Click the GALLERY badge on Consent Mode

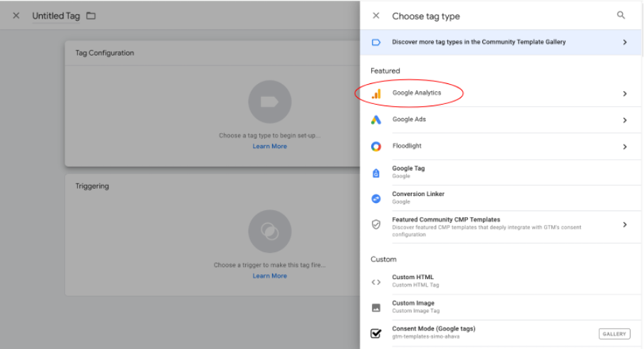pyautogui.click(x=614, y=334)
